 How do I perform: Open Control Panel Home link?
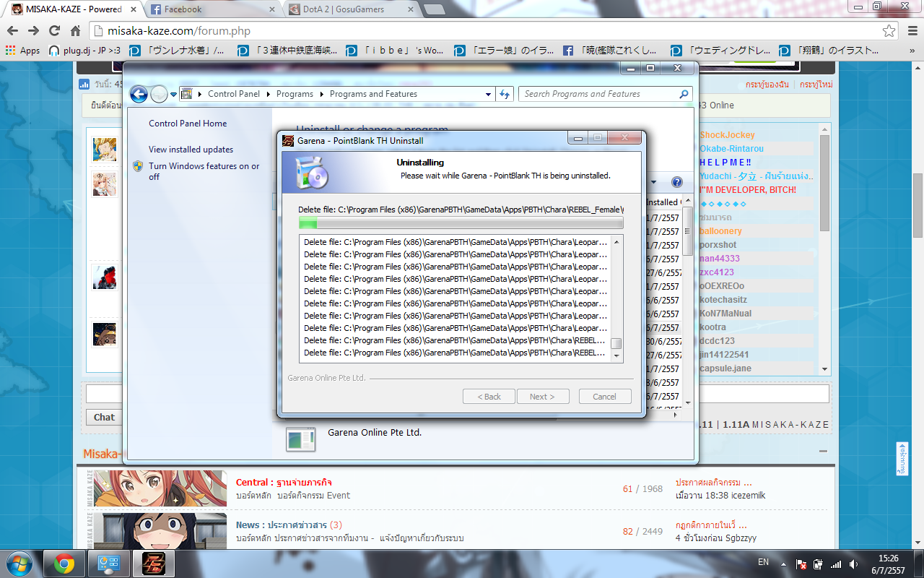tap(188, 124)
